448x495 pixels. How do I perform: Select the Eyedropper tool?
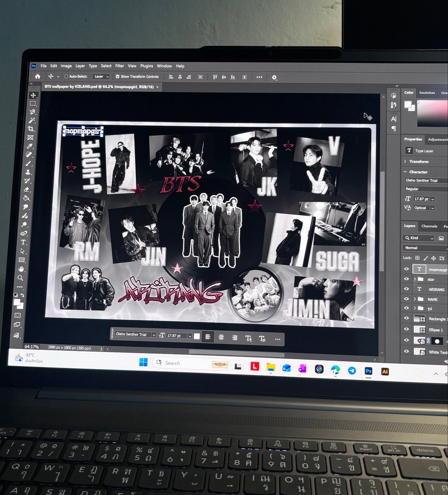tap(30, 146)
